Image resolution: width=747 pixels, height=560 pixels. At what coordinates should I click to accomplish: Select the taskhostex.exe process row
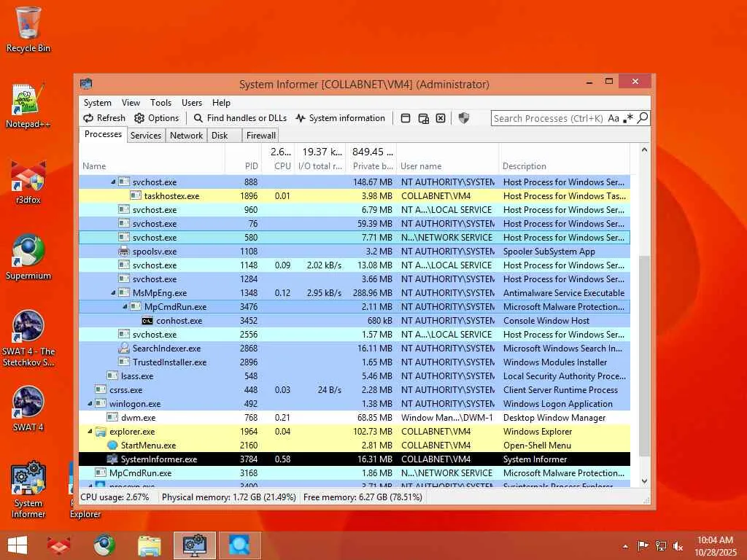pos(355,195)
